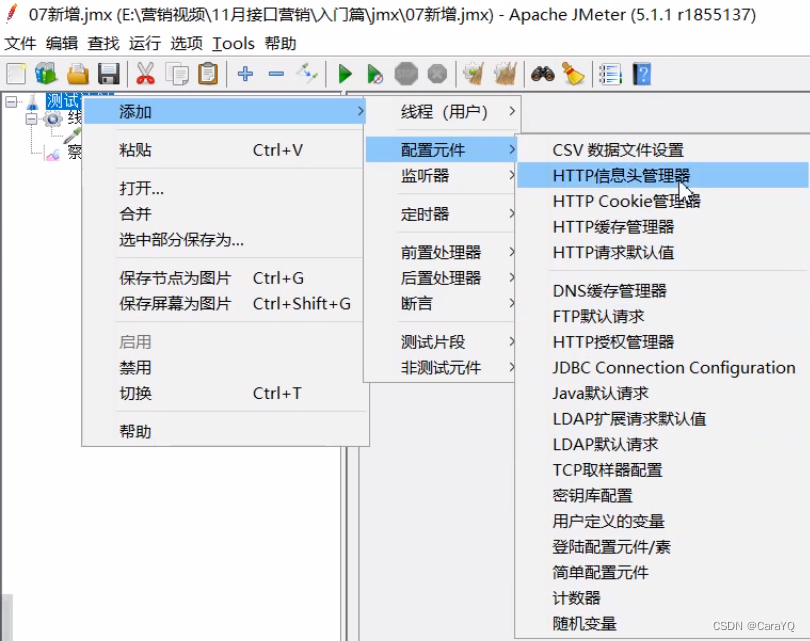810x641 pixels.
Task: Save the test plan with floppy icon
Action: click(109, 74)
